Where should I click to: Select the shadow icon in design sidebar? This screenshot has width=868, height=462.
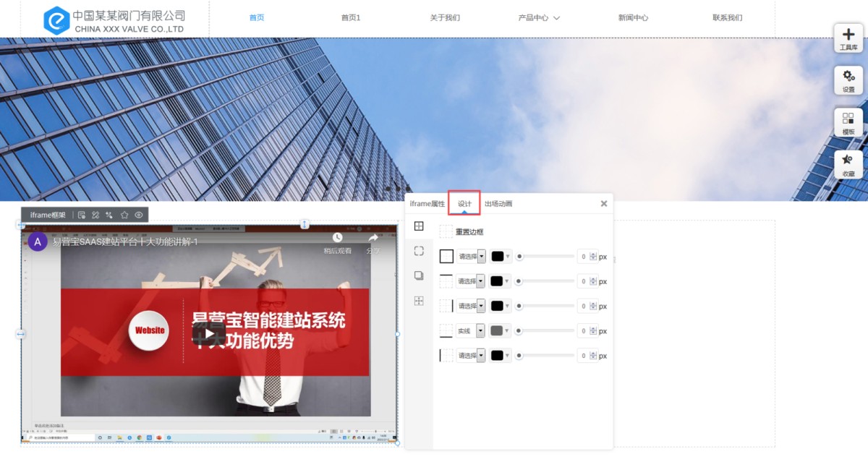pos(419,275)
